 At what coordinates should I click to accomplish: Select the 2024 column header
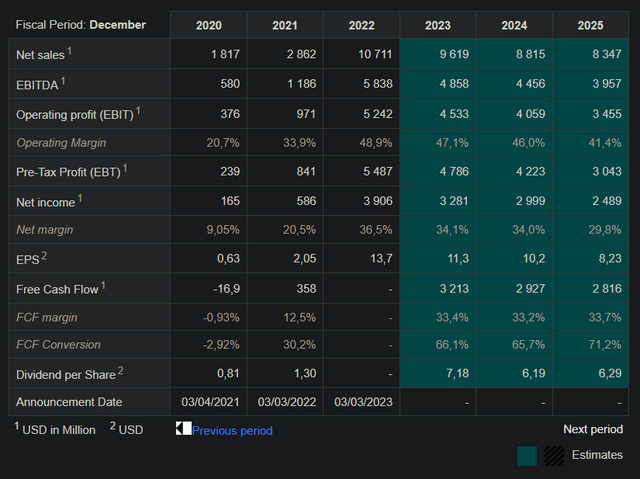point(514,25)
